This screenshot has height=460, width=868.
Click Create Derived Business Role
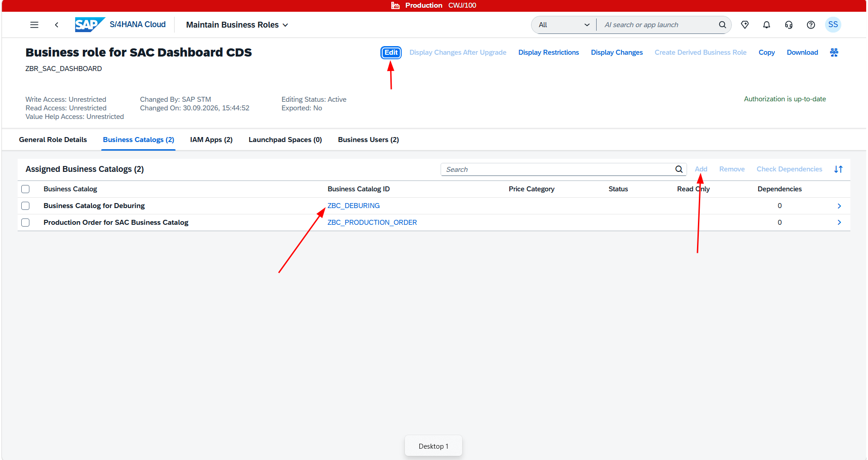701,52
